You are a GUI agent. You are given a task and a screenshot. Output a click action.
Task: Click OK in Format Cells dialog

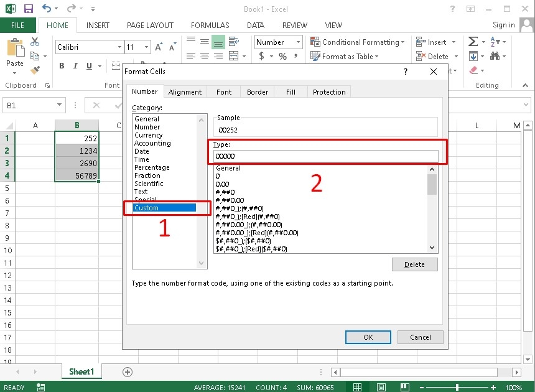tap(368, 337)
